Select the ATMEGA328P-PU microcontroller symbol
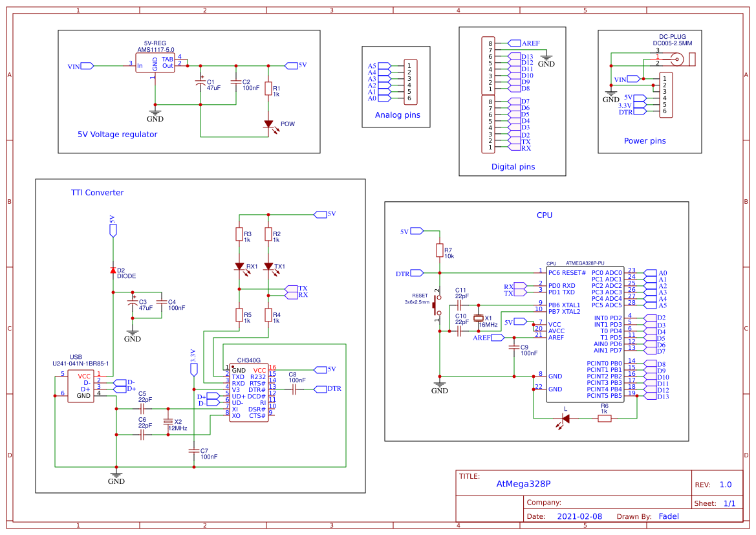This screenshot has width=756, height=535. click(585, 333)
